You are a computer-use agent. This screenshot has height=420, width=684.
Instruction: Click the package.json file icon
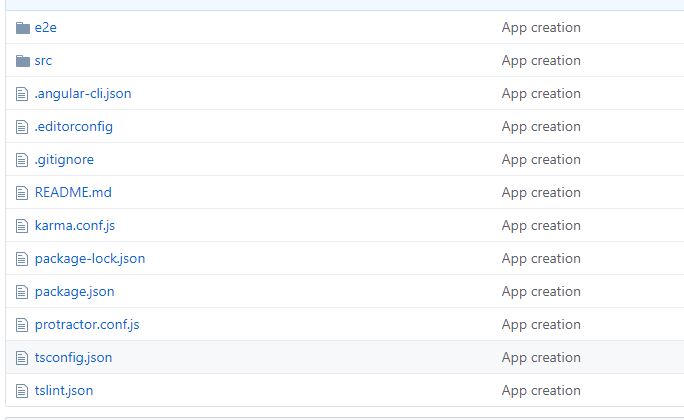tap(23, 292)
